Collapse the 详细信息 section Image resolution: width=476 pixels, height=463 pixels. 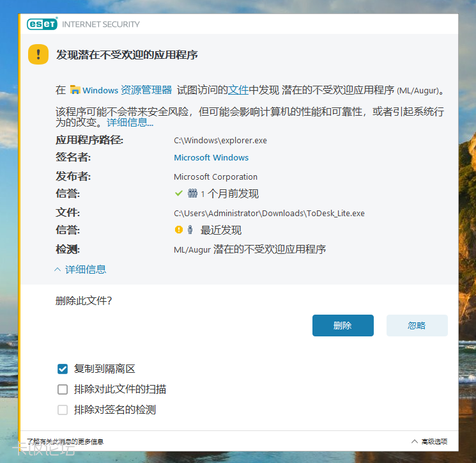pyautogui.click(x=80, y=269)
